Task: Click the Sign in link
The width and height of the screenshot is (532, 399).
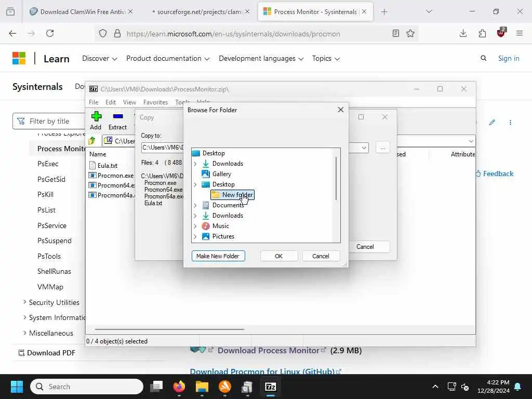Action: (509, 58)
